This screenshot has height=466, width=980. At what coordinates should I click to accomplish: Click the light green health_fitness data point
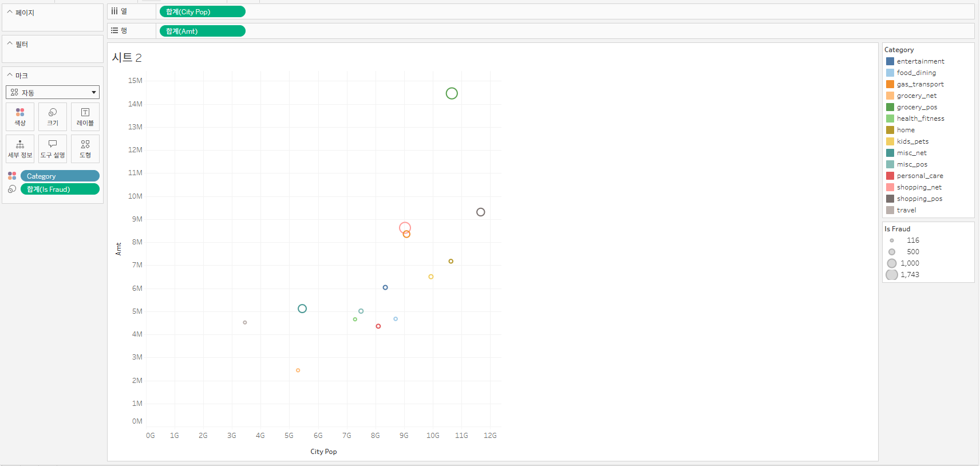[355, 319]
